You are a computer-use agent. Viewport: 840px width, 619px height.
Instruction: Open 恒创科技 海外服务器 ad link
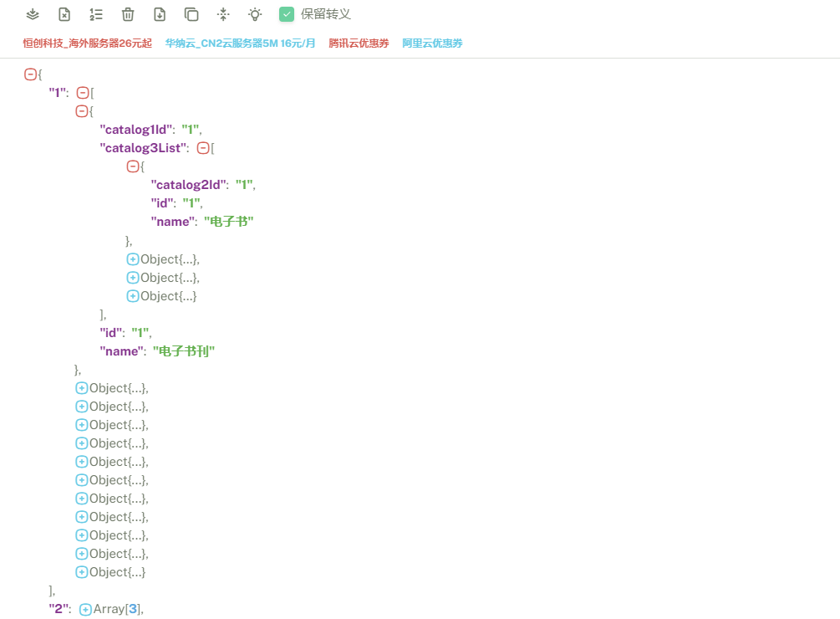tap(88, 43)
